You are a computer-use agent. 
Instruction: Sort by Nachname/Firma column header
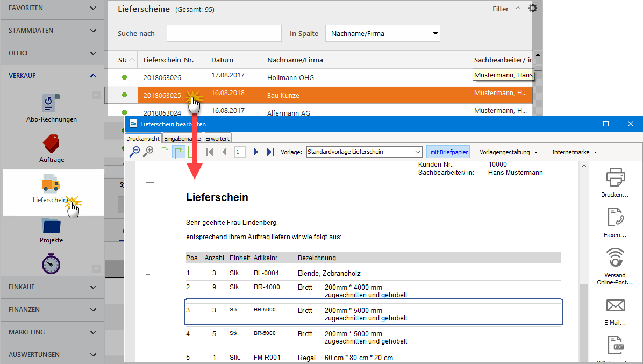click(x=364, y=60)
